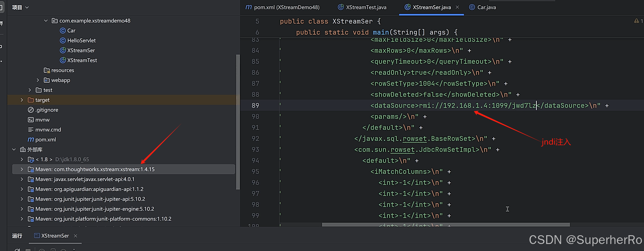Viewport: 644px width, 251px height.
Task: Expand the webapp folder
Action: pyautogui.click(x=38, y=80)
